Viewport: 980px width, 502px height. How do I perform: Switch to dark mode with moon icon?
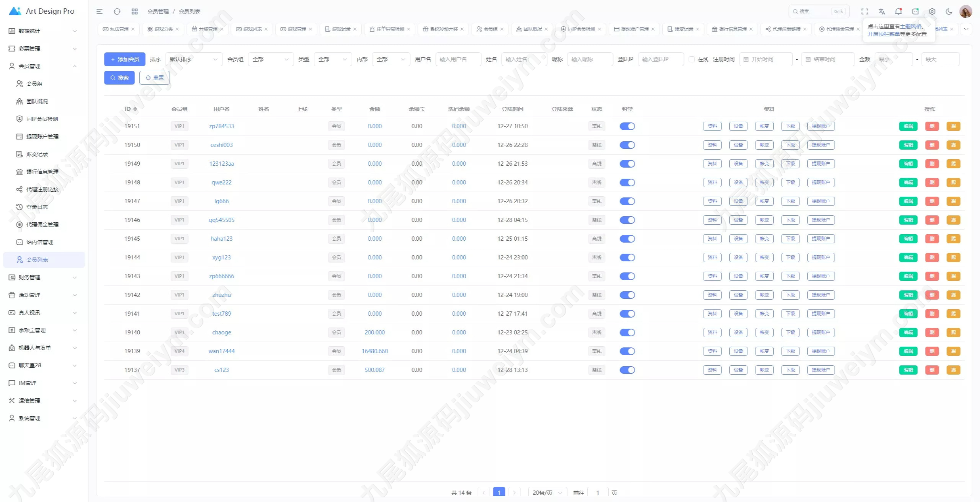click(x=949, y=11)
